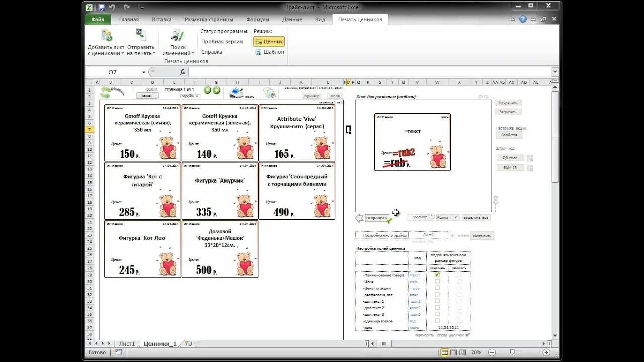This screenshot has height=362, width=644.
Task: Minimize the ribbon with the caret icon
Action: (x=513, y=19)
